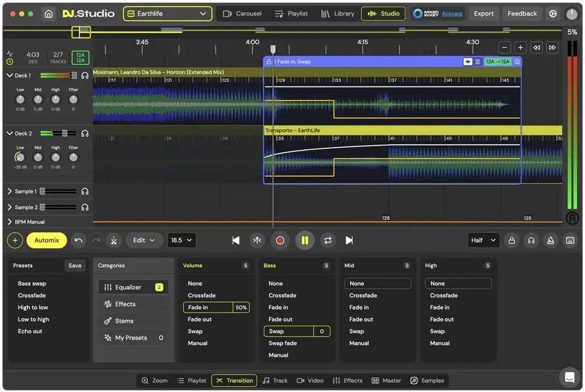Click the keyboard shortcuts icon
585x392 pixels.
(x=570, y=241)
